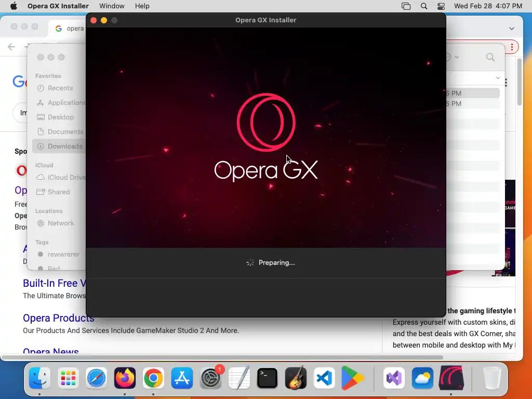This screenshot has width=532, height=399.
Task: Click first file row in Finder list
Action: tap(472, 93)
